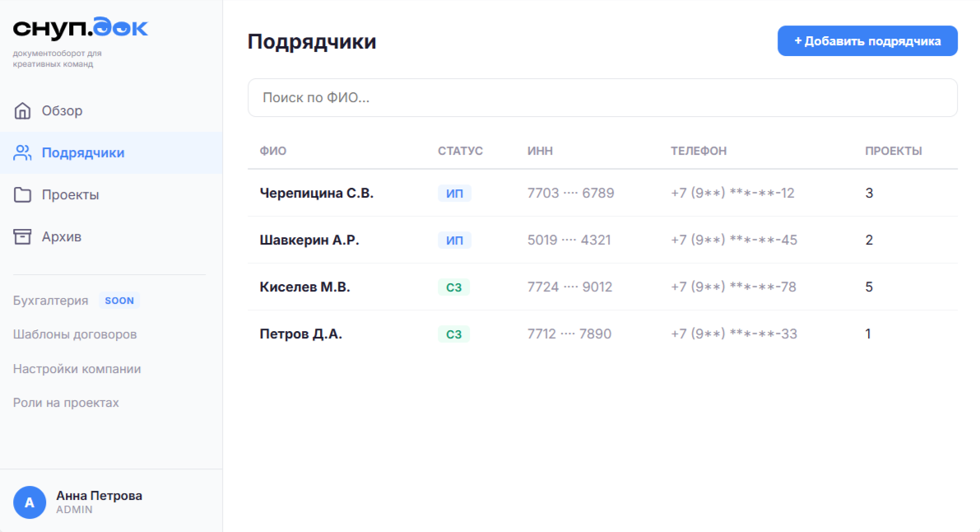Click the SOON badge next to Бухгалтерия

point(118,301)
